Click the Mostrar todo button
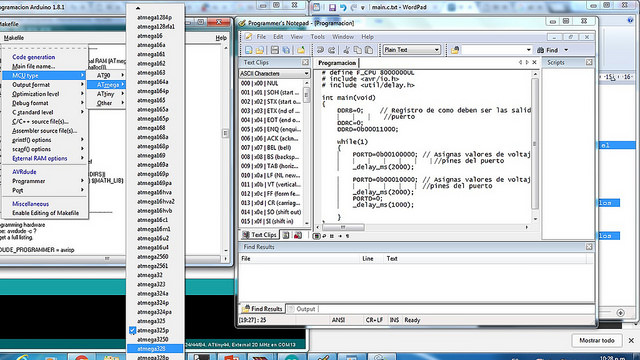 tap(597, 340)
